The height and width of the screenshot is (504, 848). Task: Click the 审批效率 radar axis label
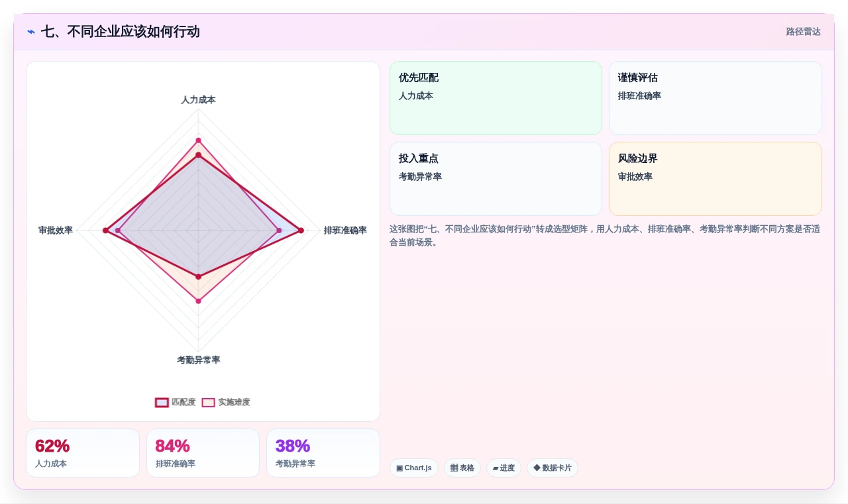pos(56,230)
